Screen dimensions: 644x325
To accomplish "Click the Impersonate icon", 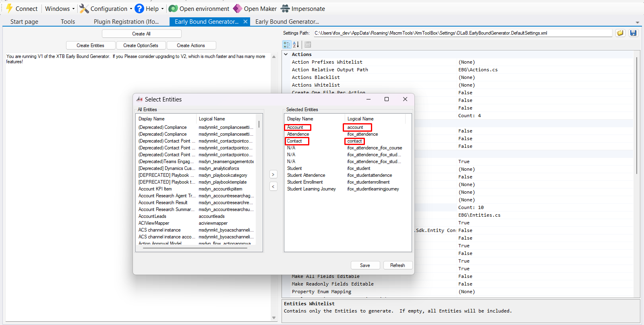I will [x=285, y=8].
